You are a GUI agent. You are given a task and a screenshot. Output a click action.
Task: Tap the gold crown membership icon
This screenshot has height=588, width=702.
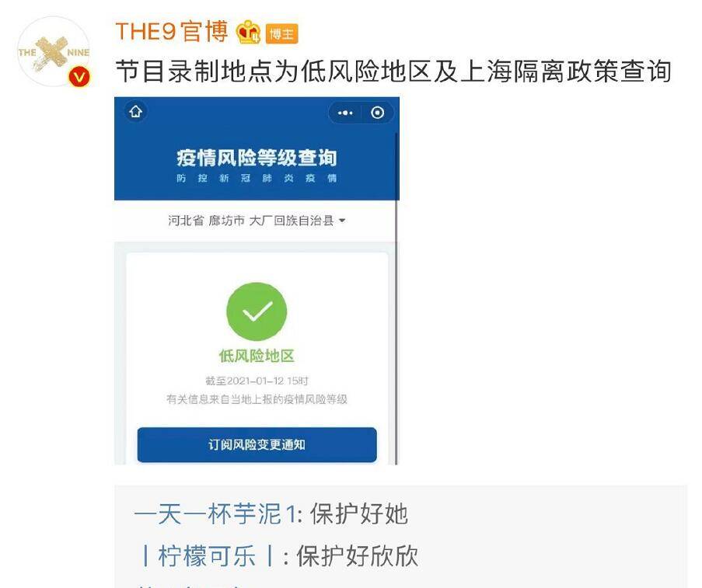coord(248,33)
